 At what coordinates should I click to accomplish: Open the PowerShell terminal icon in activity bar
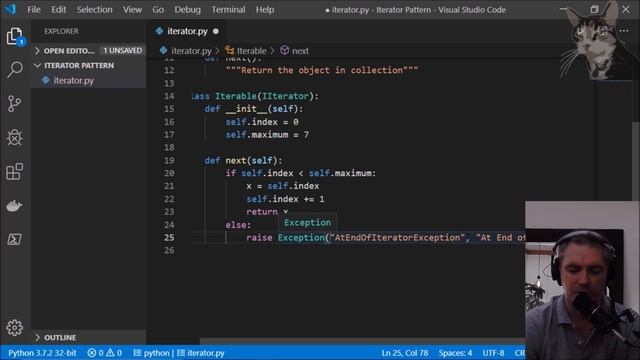14,239
